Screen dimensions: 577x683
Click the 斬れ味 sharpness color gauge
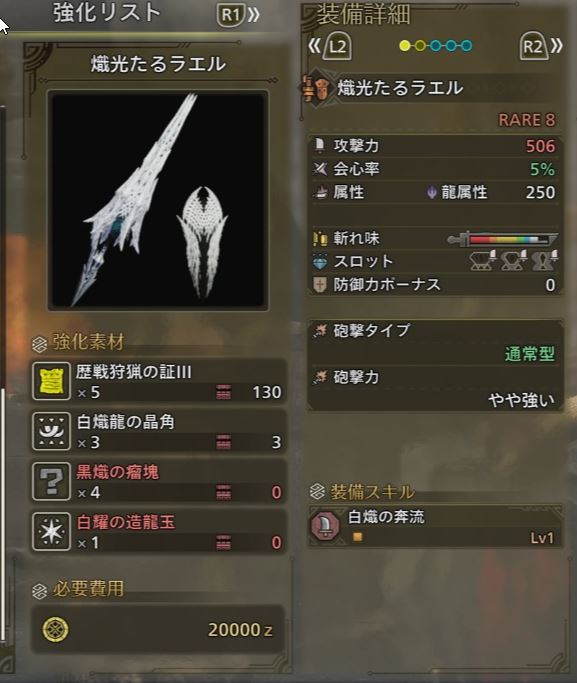[x=503, y=239]
